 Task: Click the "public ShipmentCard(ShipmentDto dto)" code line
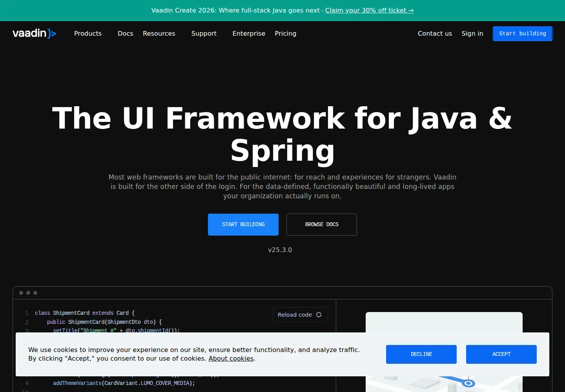(104, 322)
